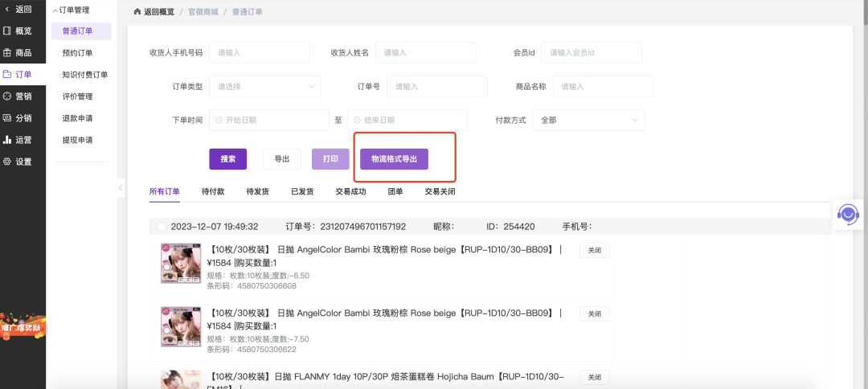Screen dimensions: 868x389
Task: Open thumbnail of Bambi Rose beige -6.50 item
Action: tap(180, 264)
